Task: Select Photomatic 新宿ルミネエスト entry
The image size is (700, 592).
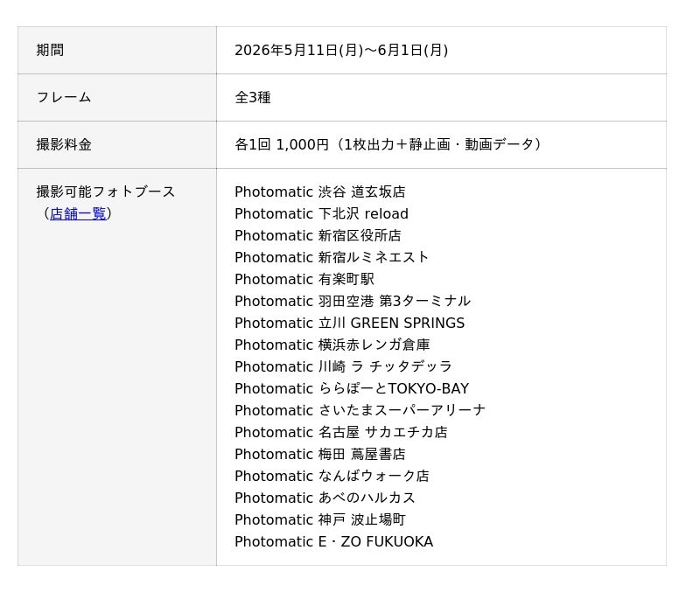Action: pos(332,257)
